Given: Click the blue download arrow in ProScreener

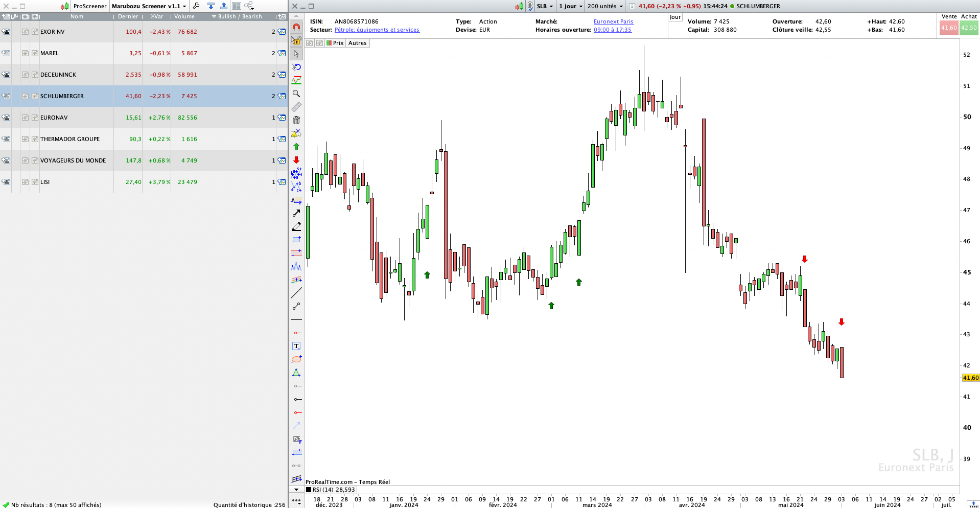Looking at the screenshot, I should [211, 6].
